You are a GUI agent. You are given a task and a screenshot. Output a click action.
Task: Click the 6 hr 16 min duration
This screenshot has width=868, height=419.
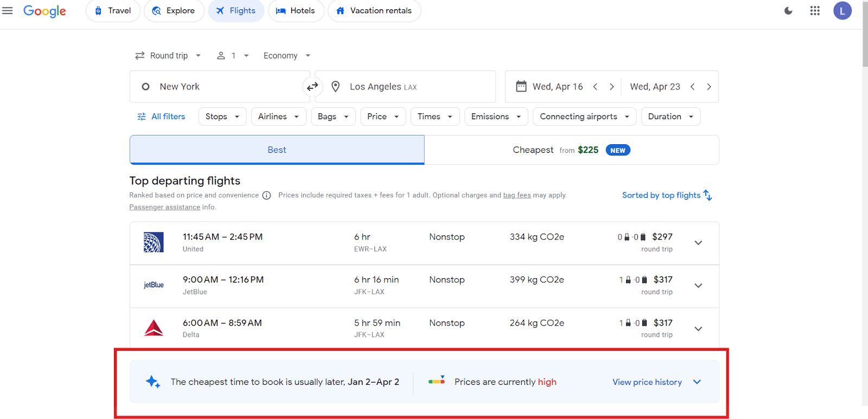[x=376, y=280]
